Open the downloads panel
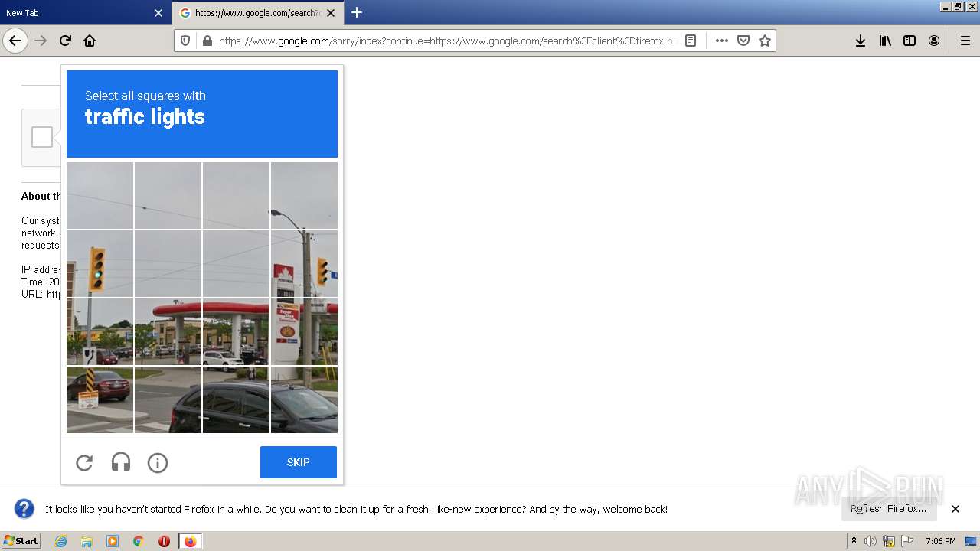Viewport: 980px width, 551px height. pyautogui.click(x=861, y=41)
